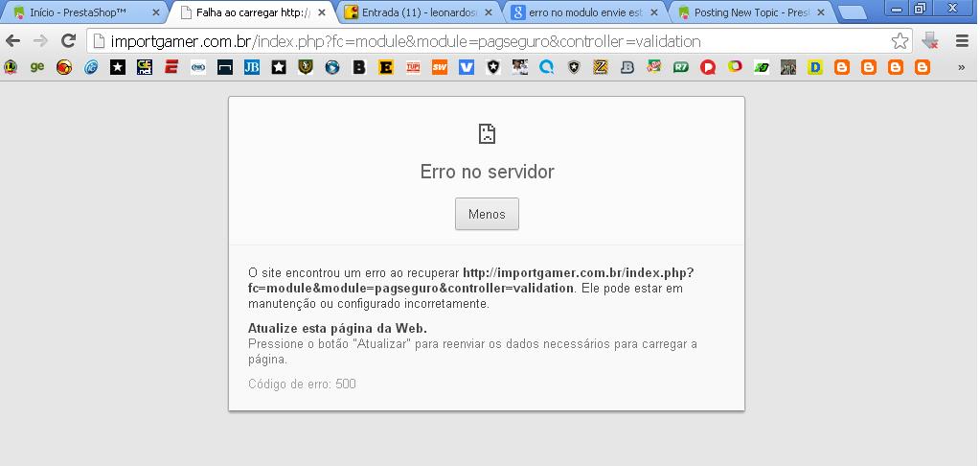Click the 'Pressione o botão "Atualizar"' sentence
This screenshot has height=466, width=980.
coord(472,352)
